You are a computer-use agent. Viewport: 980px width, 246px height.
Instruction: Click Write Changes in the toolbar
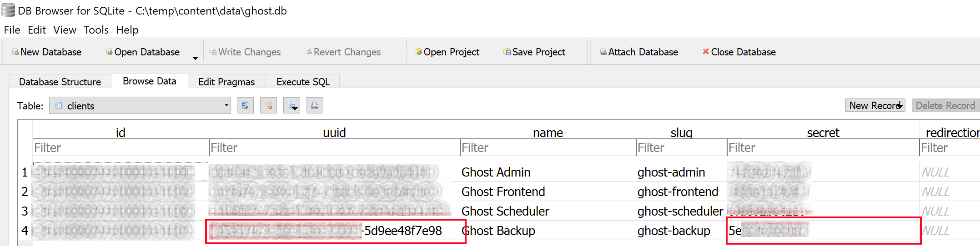[x=245, y=52]
